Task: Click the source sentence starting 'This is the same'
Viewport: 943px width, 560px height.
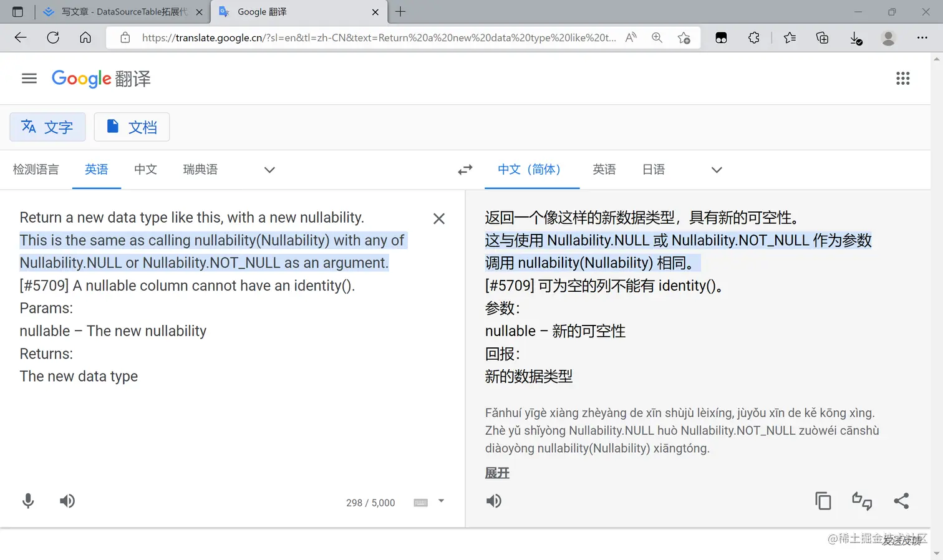Action: pos(212,251)
